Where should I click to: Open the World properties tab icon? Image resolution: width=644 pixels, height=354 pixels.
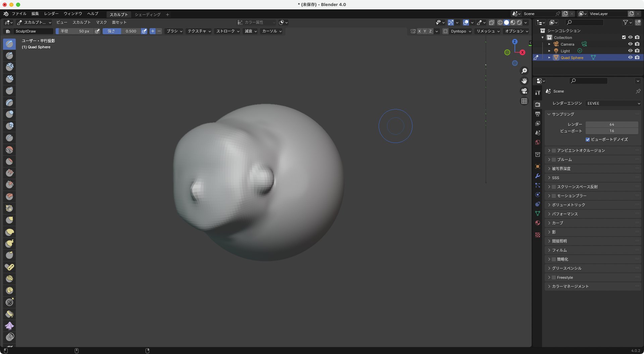click(x=538, y=142)
